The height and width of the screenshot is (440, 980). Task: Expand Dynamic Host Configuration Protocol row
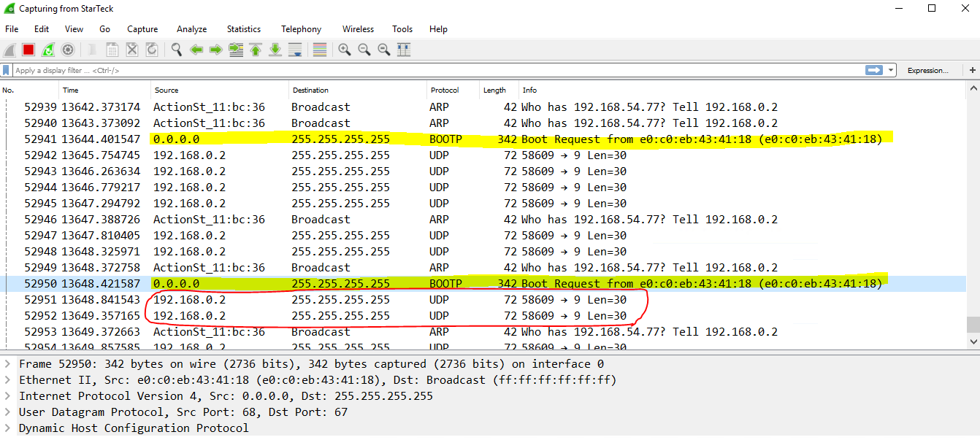(x=8, y=428)
